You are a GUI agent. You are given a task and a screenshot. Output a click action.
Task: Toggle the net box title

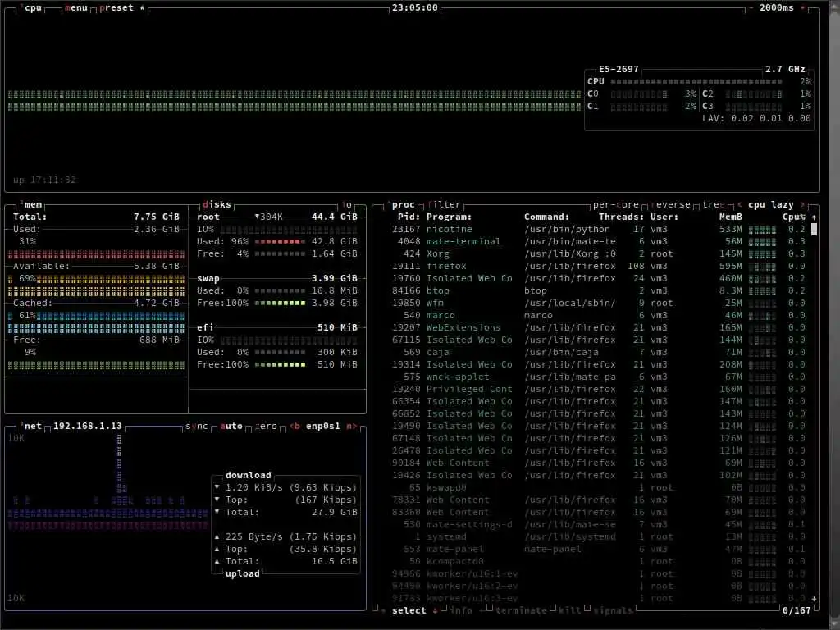tap(31, 426)
